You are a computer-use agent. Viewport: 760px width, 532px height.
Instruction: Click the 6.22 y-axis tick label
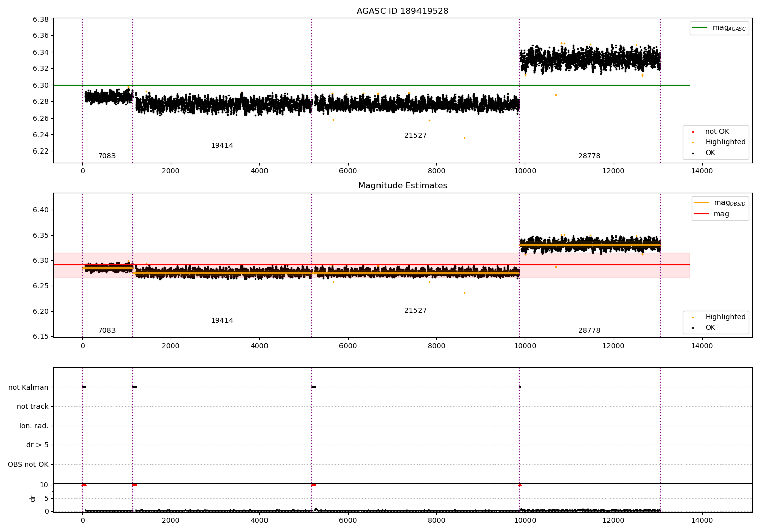41,151
